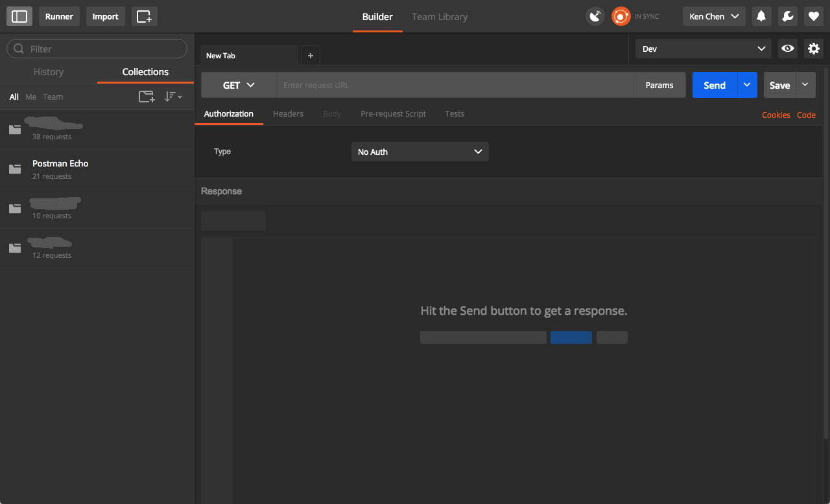Click the Params button
The width and height of the screenshot is (830, 504).
tap(659, 85)
